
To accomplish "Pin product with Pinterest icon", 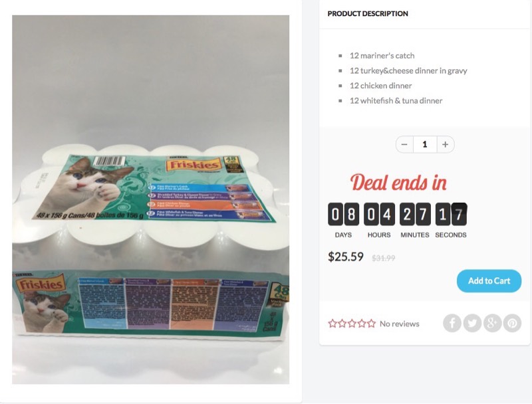I will tap(512, 323).
